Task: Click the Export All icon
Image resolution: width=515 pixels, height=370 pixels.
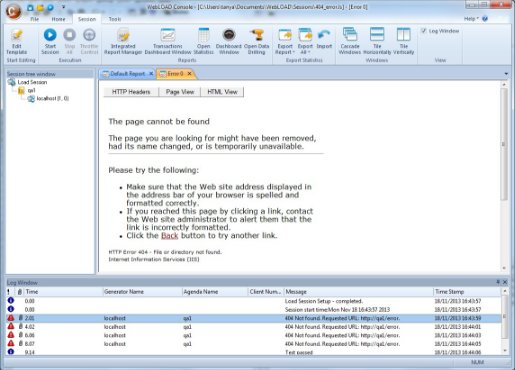Action: [305, 35]
